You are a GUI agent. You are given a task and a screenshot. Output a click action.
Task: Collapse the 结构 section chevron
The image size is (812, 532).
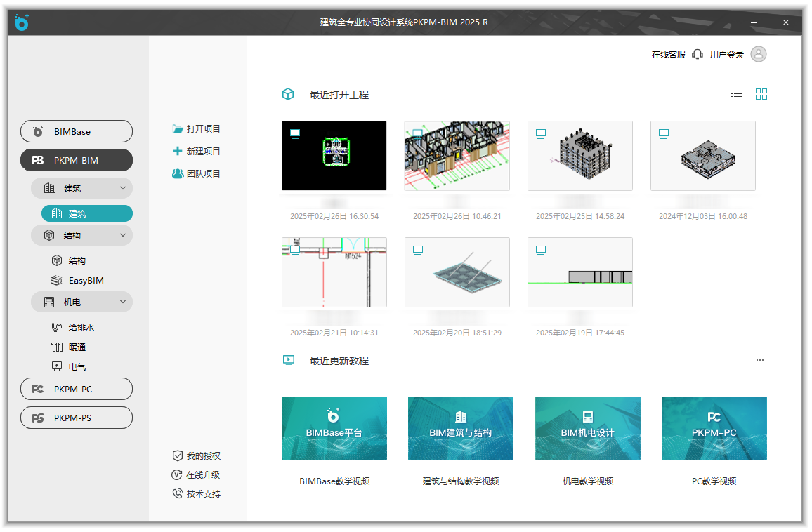123,235
